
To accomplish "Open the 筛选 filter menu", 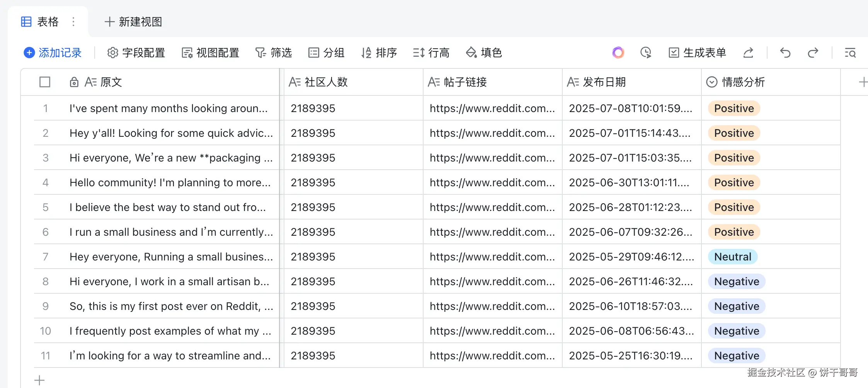I will click(x=274, y=53).
